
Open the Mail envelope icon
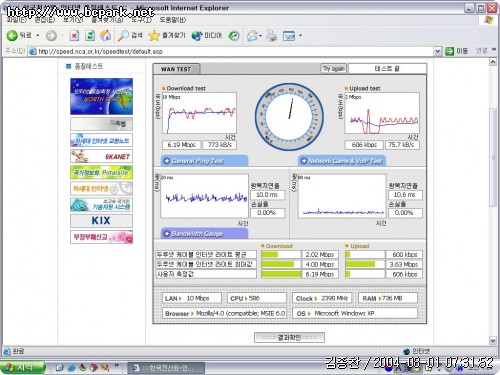tap(252, 36)
